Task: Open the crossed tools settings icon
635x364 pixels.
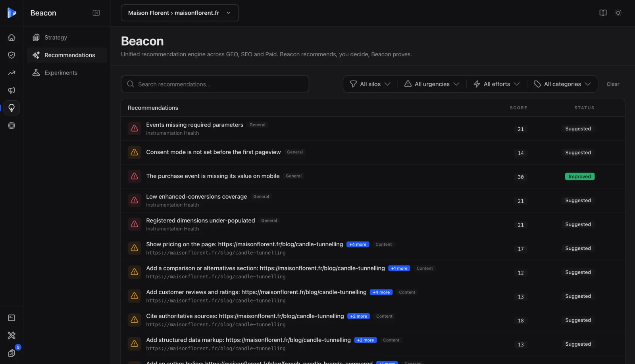Action: click(12, 335)
